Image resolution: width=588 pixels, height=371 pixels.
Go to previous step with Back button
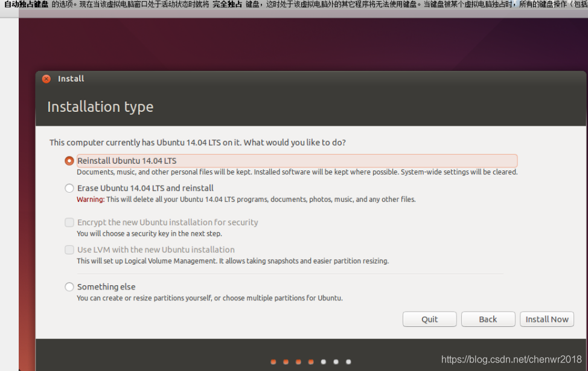click(488, 319)
